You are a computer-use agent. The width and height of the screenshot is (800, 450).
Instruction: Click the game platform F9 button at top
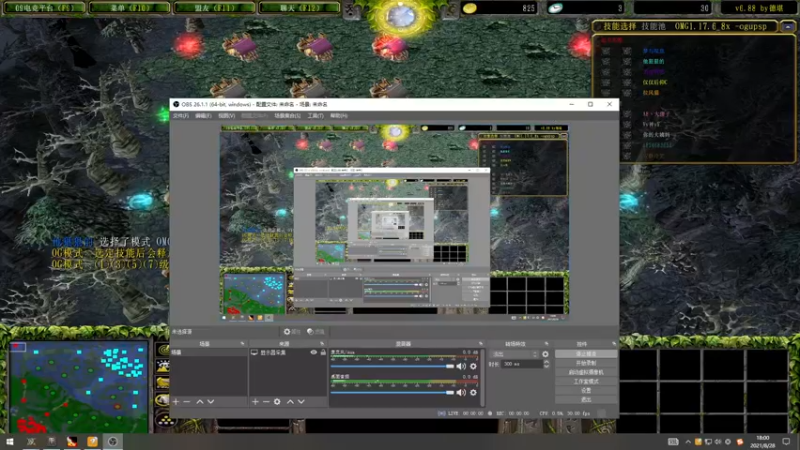tap(44, 8)
